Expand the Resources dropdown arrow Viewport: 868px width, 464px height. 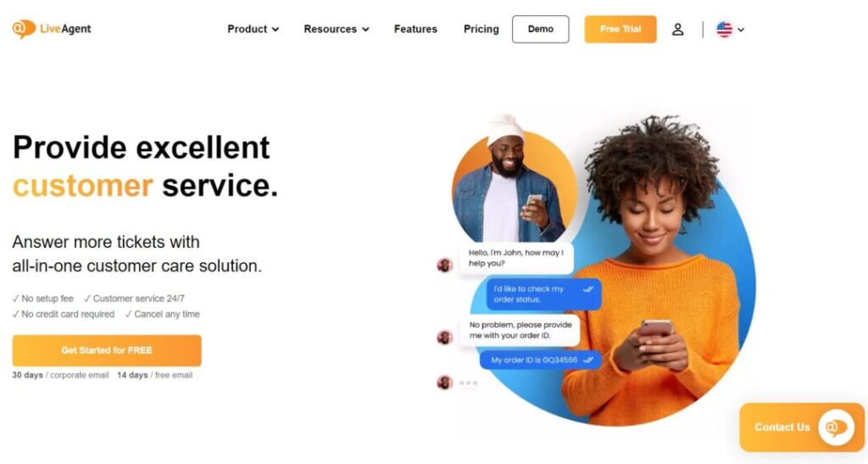point(365,30)
